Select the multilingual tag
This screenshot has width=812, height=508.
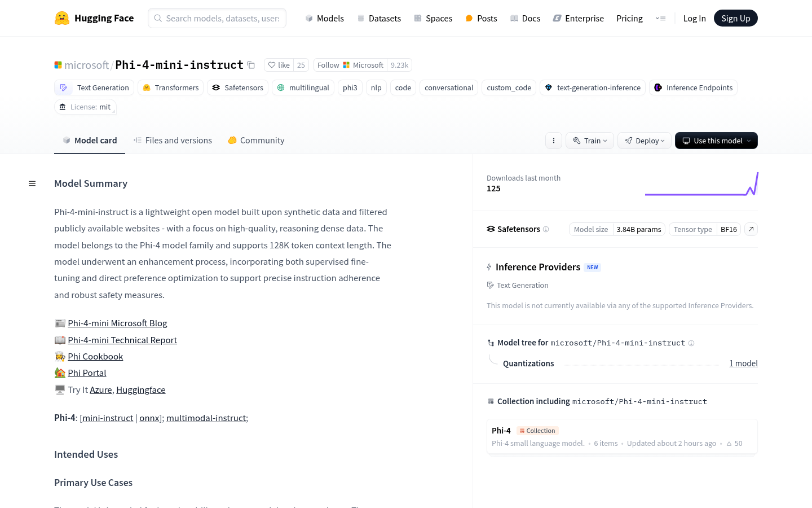pyautogui.click(x=303, y=87)
